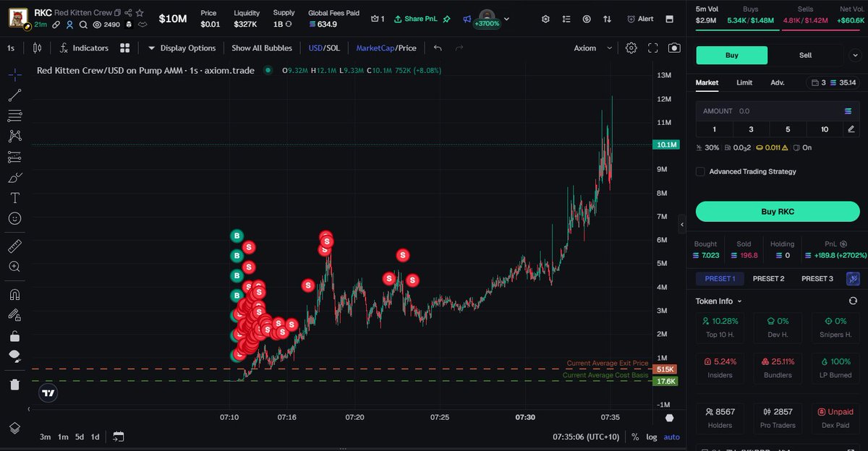This screenshot has width=868, height=451.
Task: Select PRESET 1
Action: pos(720,278)
